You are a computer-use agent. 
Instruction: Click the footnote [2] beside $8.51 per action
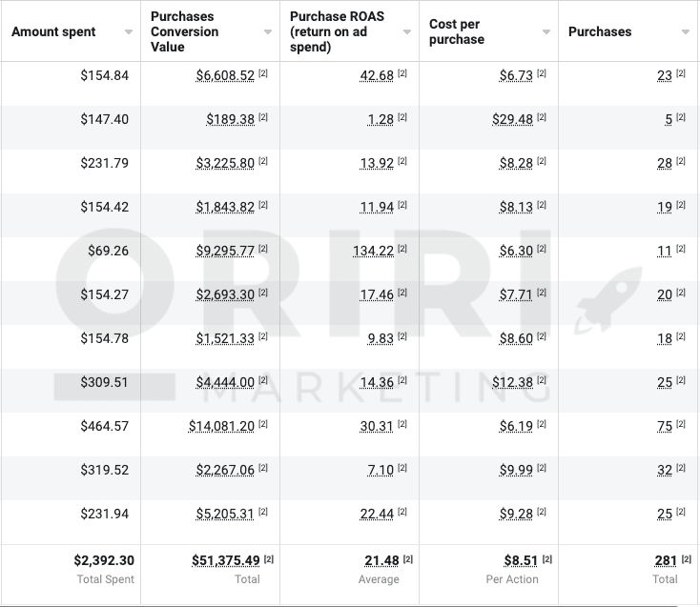[547, 558]
